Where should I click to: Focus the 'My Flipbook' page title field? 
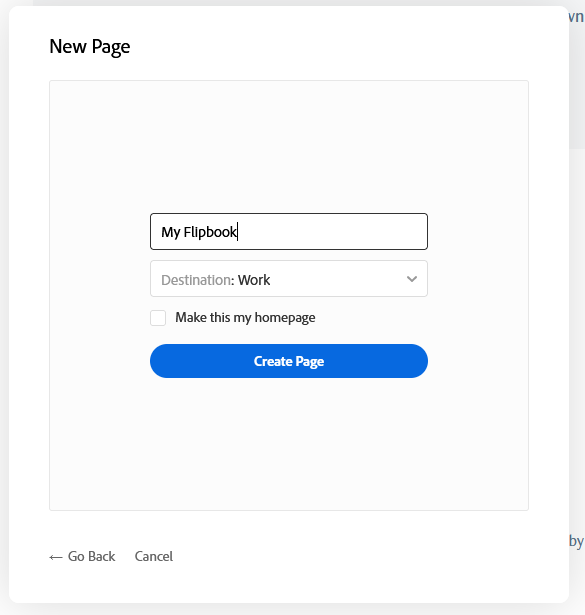(289, 231)
